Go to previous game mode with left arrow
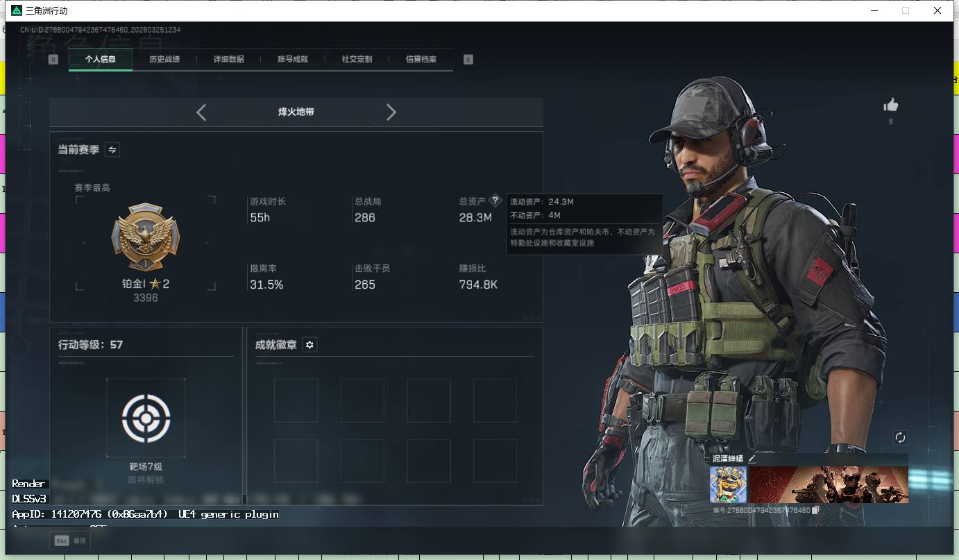Viewport: 959px width, 560px height. tap(201, 112)
